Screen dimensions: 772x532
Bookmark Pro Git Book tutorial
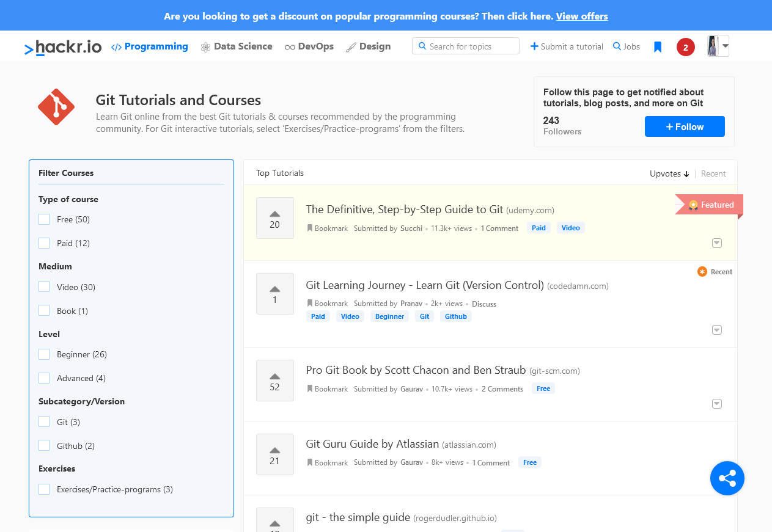click(x=328, y=389)
